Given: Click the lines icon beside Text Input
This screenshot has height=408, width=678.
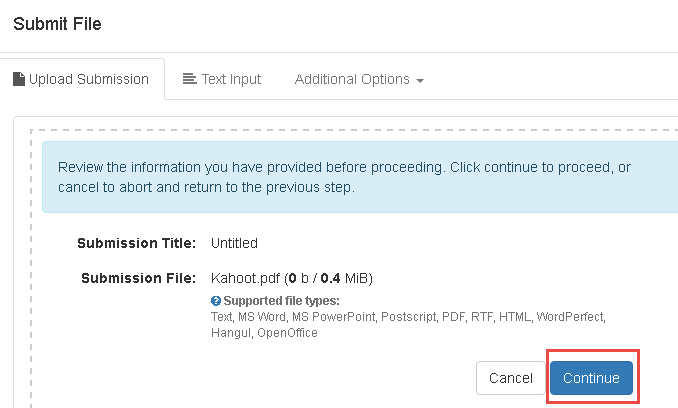Looking at the screenshot, I should pyautogui.click(x=189, y=79).
